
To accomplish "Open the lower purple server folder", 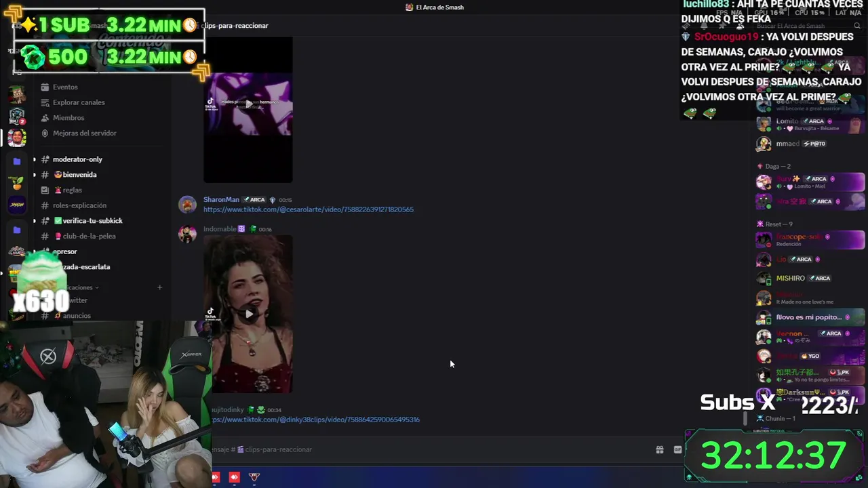I will pyautogui.click(x=17, y=230).
